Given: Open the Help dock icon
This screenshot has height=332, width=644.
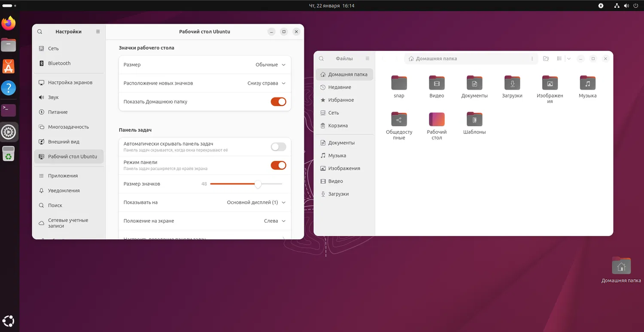Looking at the screenshot, I should [x=9, y=88].
